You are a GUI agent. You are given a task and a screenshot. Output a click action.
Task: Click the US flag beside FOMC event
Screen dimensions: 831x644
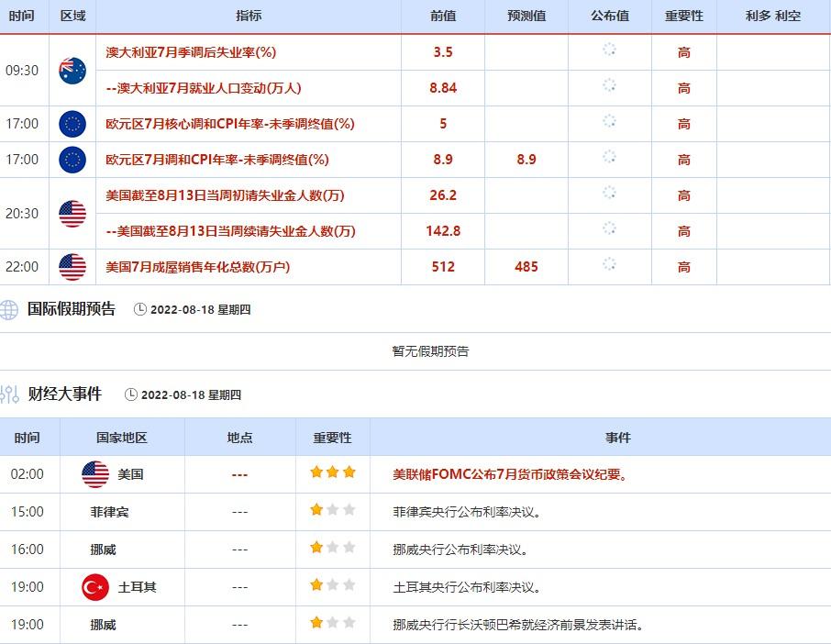(95, 474)
